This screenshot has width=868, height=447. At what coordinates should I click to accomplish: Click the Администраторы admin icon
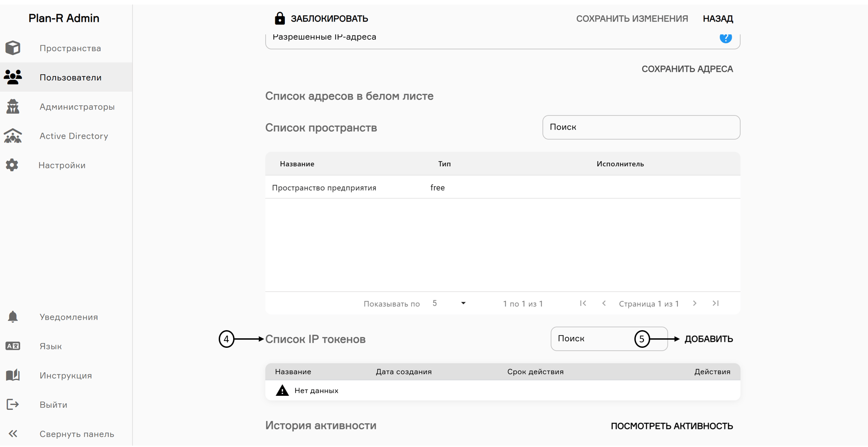pyautogui.click(x=13, y=106)
